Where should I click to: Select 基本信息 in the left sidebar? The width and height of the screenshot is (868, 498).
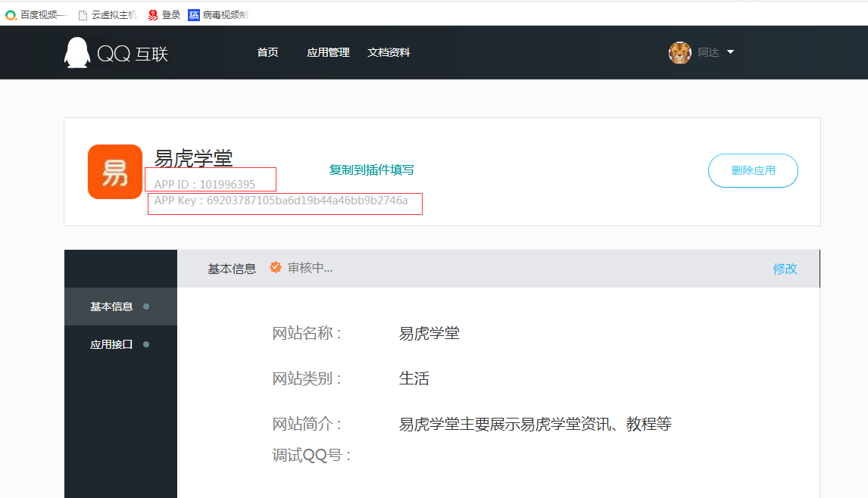tap(111, 307)
